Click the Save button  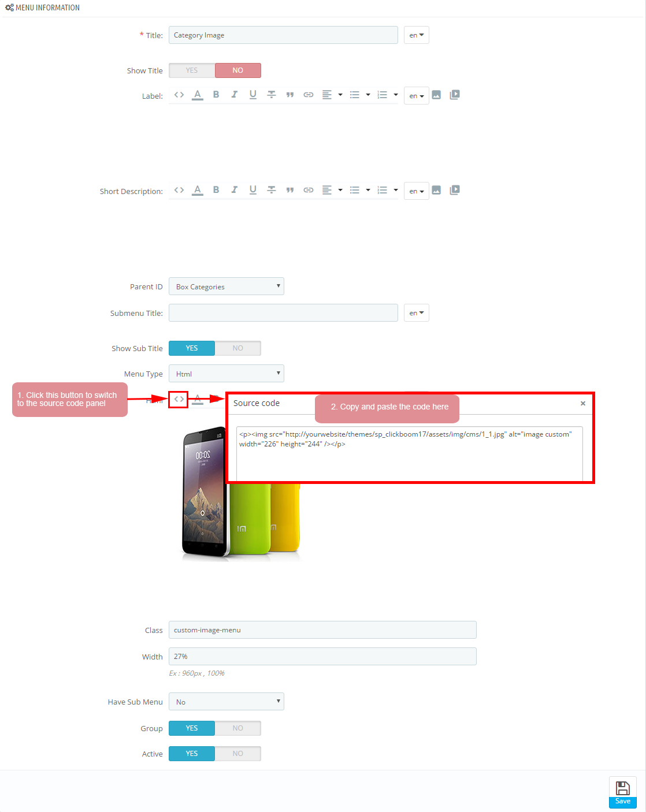click(623, 792)
